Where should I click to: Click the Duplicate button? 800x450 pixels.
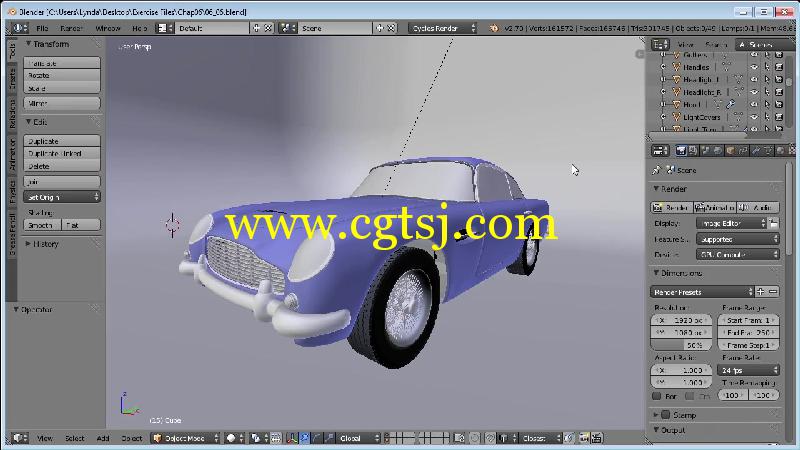coord(62,141)
